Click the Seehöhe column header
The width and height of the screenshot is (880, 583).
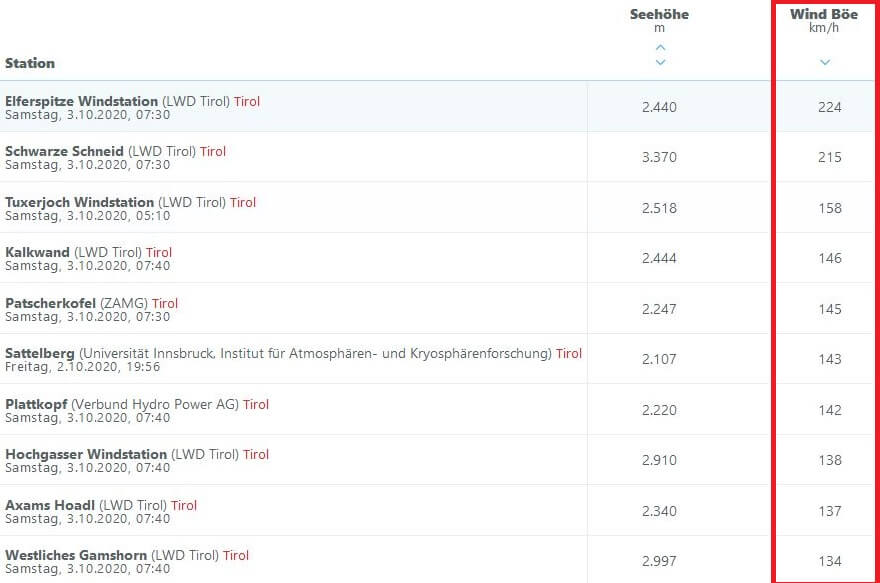point(659,14)
